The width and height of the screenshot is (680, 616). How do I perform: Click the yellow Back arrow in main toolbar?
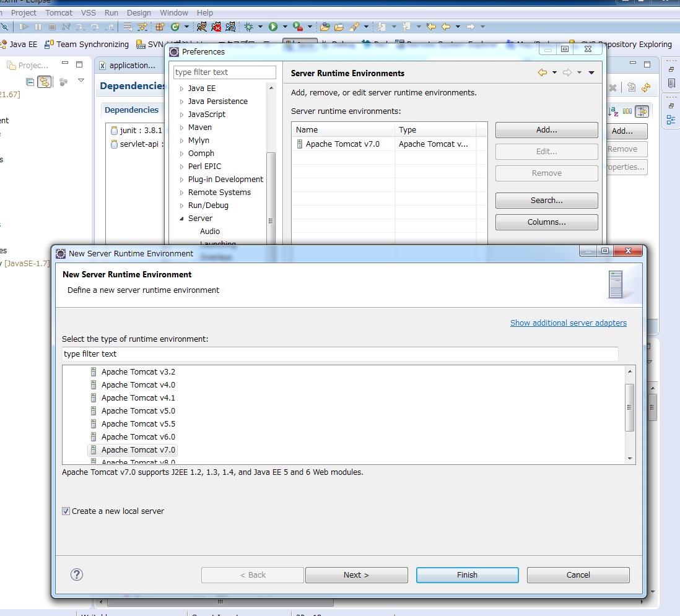pos(446,27)
